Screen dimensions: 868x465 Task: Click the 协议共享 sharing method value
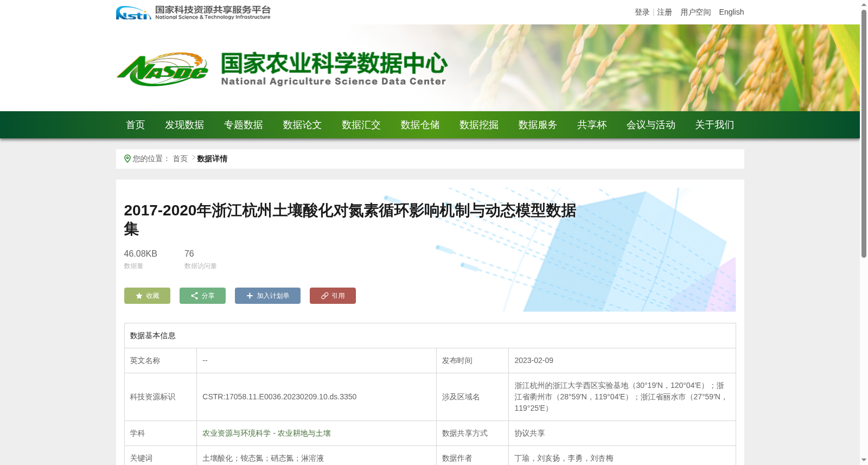click(x=529, y=434)
